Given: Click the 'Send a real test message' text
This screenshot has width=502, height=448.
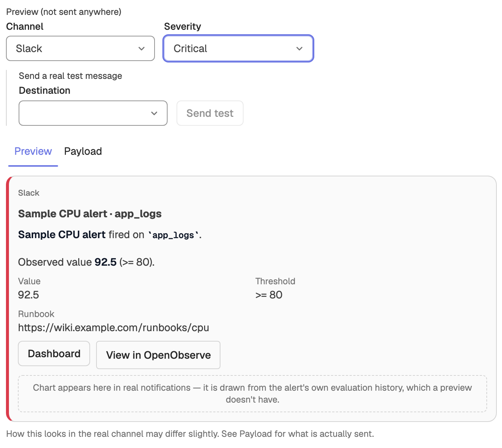Looking at the screenshot, I should pos(70,76).
